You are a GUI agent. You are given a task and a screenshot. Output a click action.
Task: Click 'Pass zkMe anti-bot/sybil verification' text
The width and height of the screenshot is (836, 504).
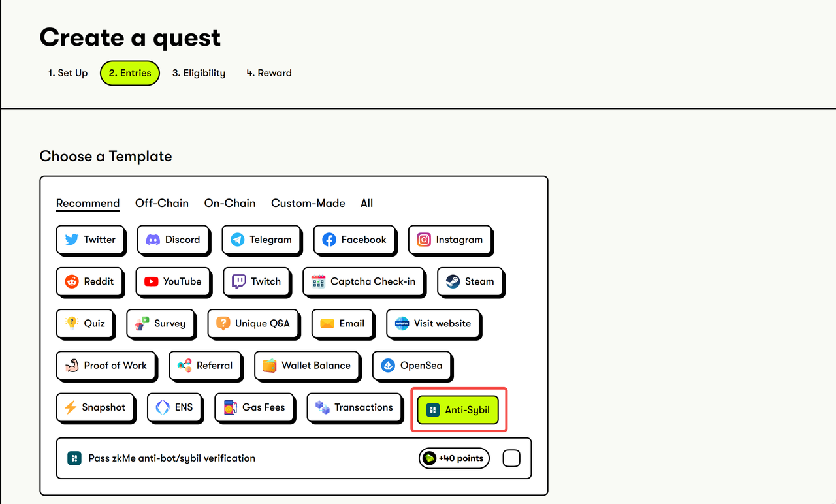coord(172,458)
